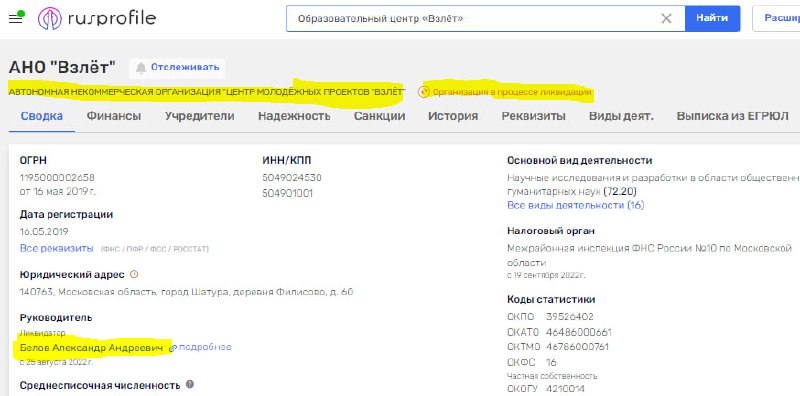Click the ОКАТО code 46486000661
The image size is (800, 396).
coord(579,333)
